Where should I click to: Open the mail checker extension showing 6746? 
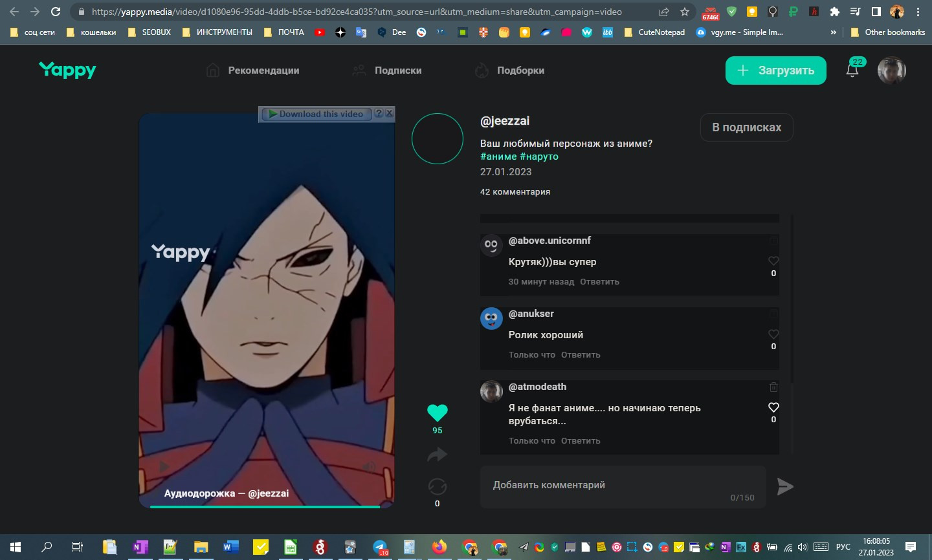(x=711, y=12)
